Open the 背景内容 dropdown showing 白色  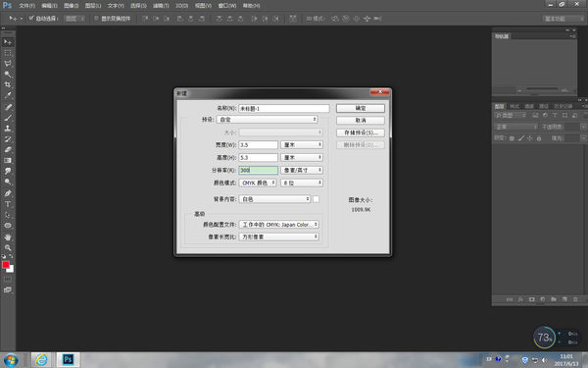(274, 199)
